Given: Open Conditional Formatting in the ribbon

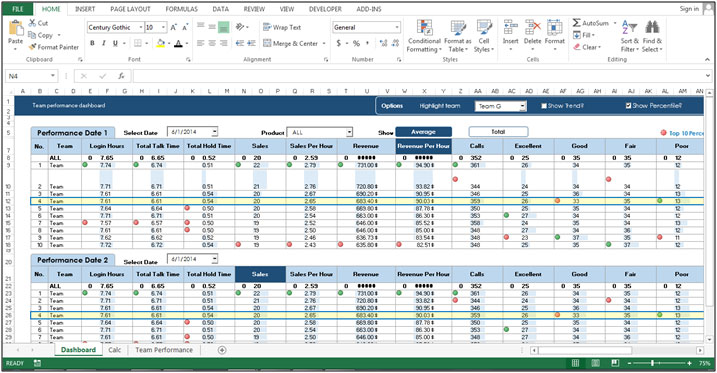Looking at the screenshot, I should click(424, 37).
